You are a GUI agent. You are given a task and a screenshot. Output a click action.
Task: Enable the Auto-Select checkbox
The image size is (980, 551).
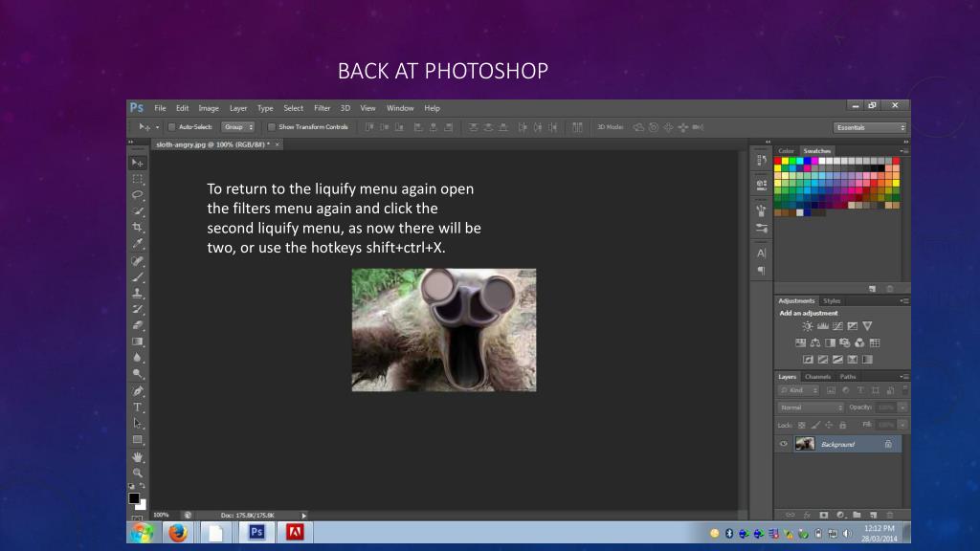click(172, 127)
